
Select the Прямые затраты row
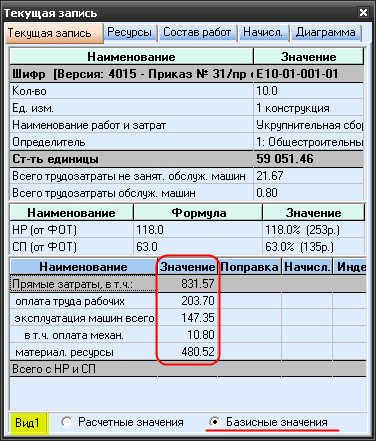188,284
